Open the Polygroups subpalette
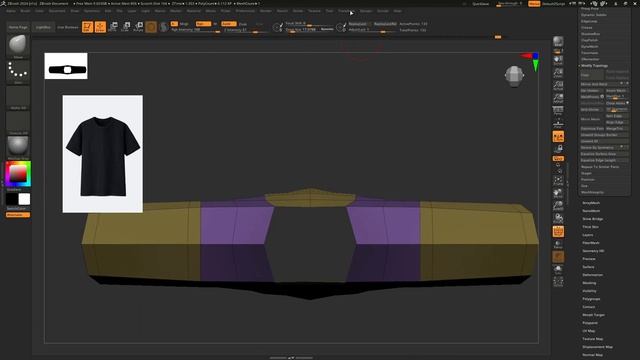Image resolution: width=640 pixels, height=360 pixels. click(591, 299)
